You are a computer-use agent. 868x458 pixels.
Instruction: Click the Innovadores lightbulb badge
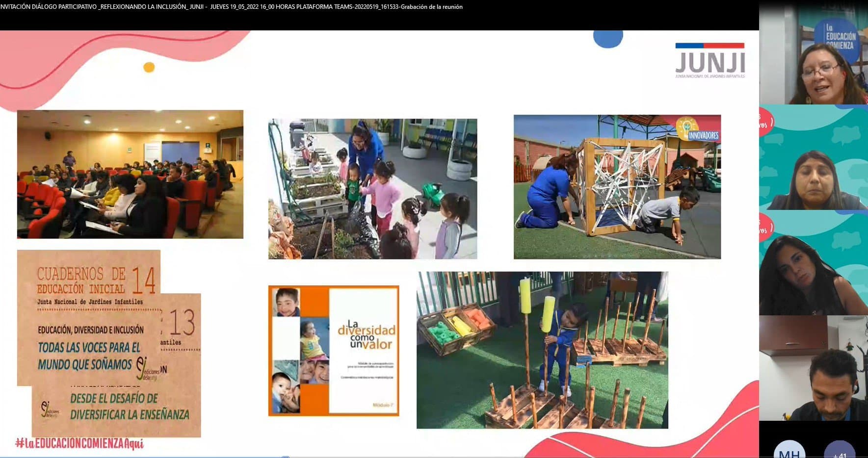coord(698,129)
